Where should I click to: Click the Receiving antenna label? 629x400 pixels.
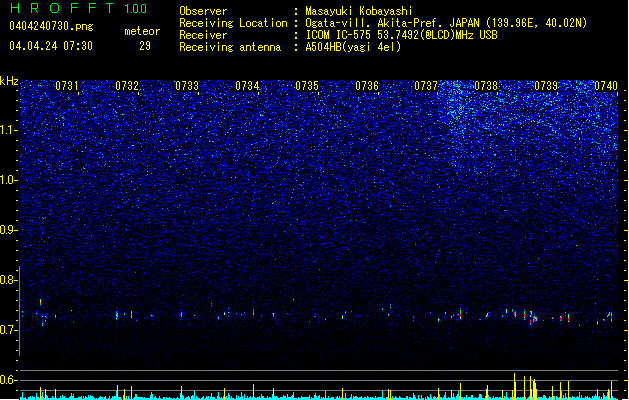pos(230,47)
